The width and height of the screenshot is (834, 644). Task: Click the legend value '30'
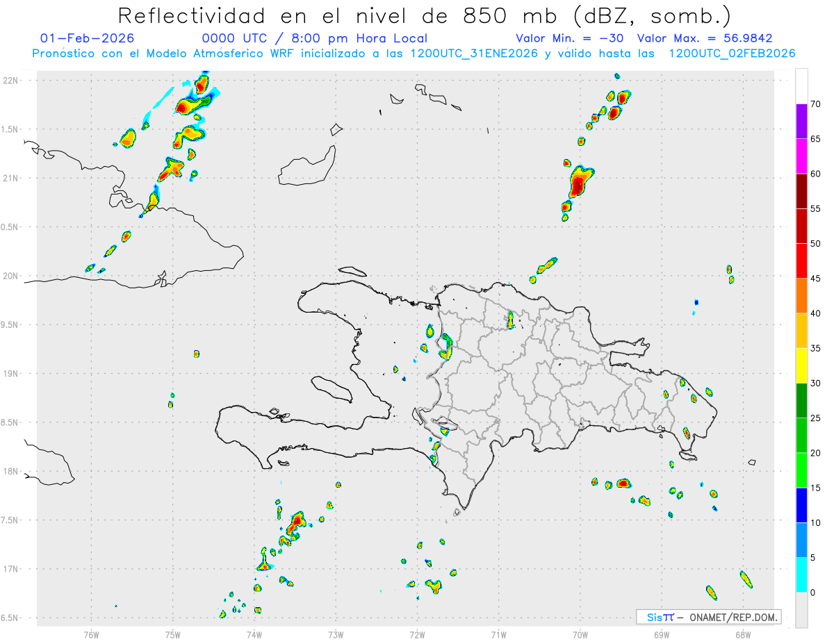816,383
